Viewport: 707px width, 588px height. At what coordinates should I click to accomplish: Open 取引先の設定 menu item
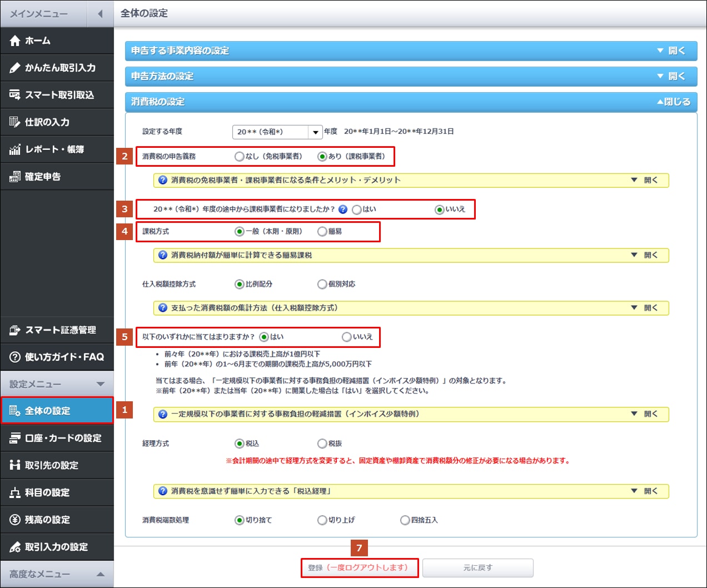pos(57,465)
